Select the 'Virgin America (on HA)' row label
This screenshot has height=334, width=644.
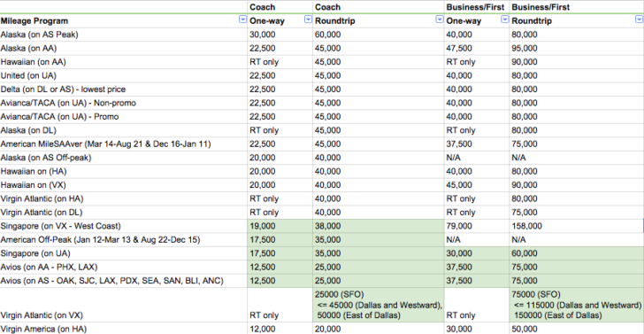click(124, 328)
